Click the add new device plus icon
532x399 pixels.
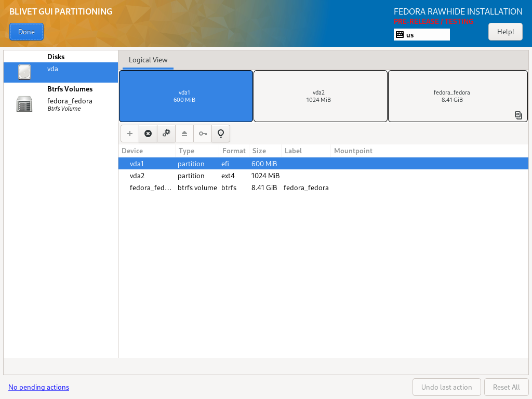pyautogui.click(x=129, y=134)
